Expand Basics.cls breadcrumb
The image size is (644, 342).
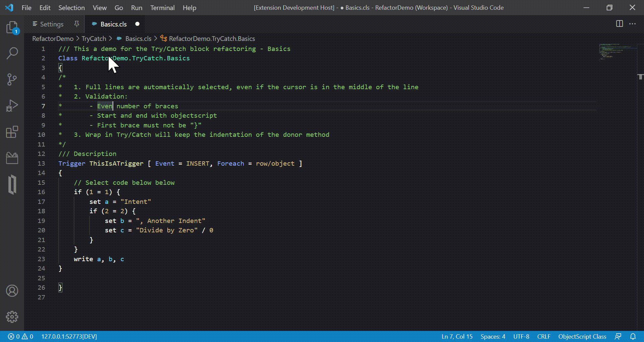(138, 39)
